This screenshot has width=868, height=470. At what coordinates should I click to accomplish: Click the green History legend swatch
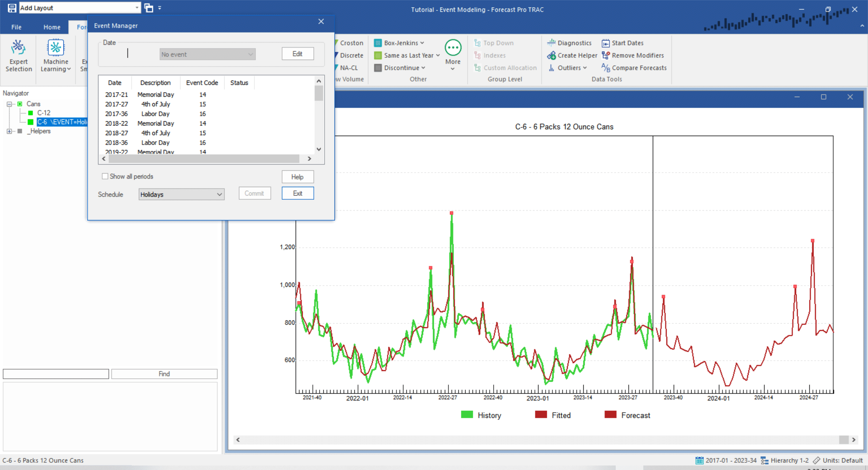467,415
